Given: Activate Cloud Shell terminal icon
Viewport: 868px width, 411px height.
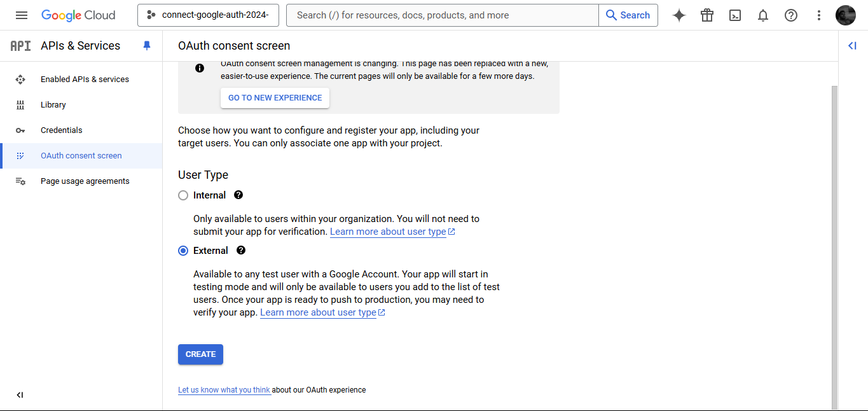Looking at the screenshot, I should coord(734,15).
